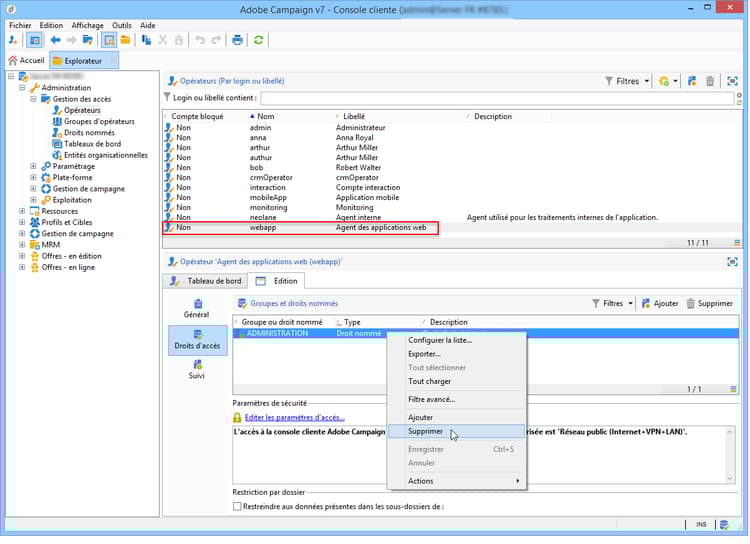The image size is (750, 544).
Task: Click the green refresh icon in toolbar
Action: [x=260, y=40]
